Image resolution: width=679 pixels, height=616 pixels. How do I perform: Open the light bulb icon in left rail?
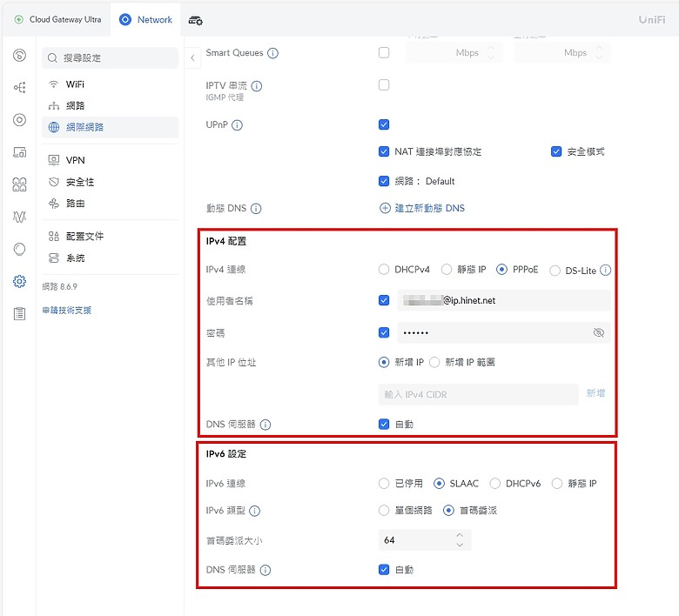(19, 250)
